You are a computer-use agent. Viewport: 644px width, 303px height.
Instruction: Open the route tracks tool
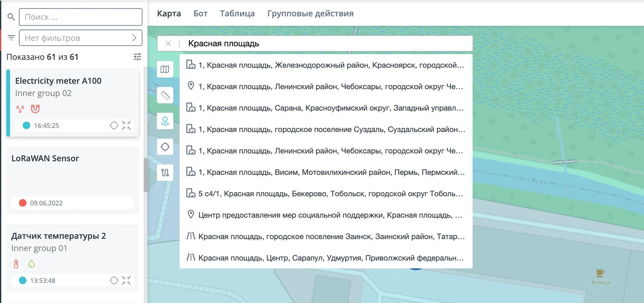point(165,173)
